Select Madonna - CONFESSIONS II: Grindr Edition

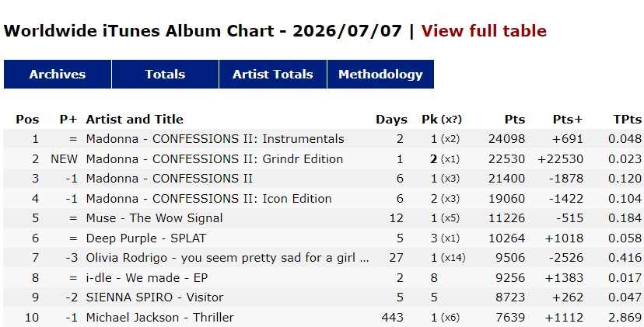(215, 158)
